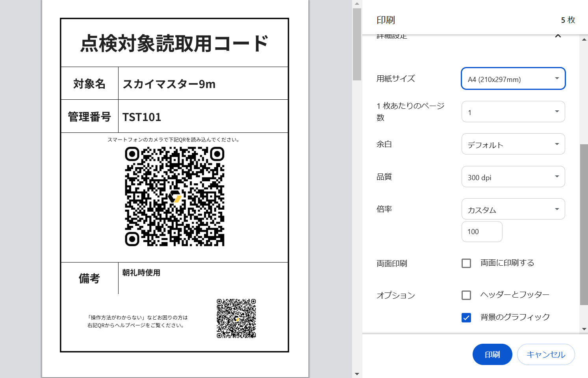The height and width of the screenshot is (378, 588).
Task: Enable the ヘッダーとフッター checkbox
Action: [466, 295]
